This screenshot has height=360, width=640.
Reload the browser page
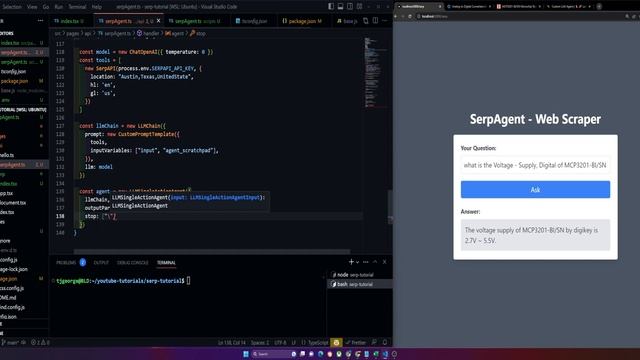[410, 16]
